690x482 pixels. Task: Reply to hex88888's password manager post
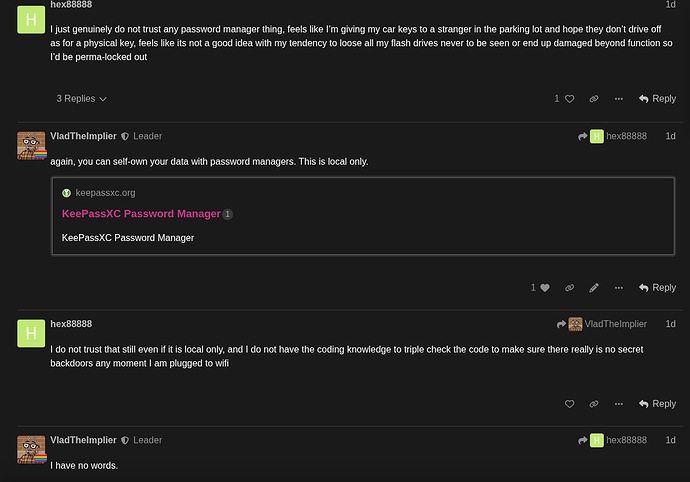pos(657,99)
